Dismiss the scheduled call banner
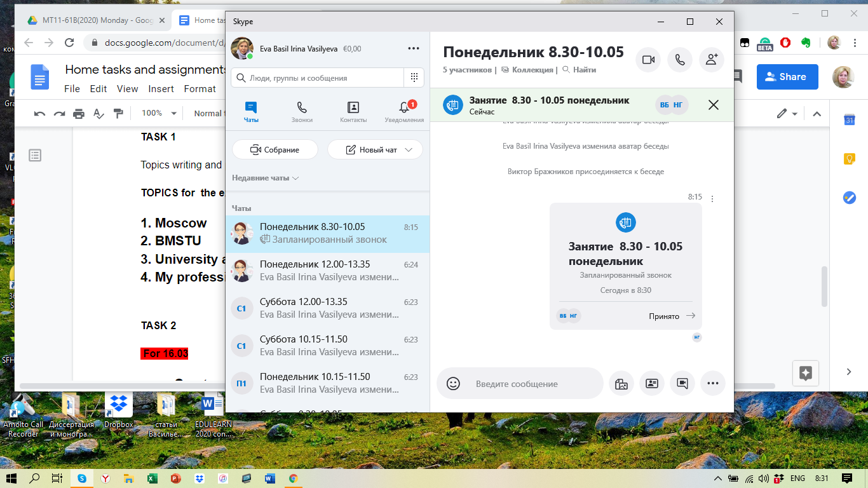Image resolution: width=868 pixels, height=488 pixels. tap(714, 105)
